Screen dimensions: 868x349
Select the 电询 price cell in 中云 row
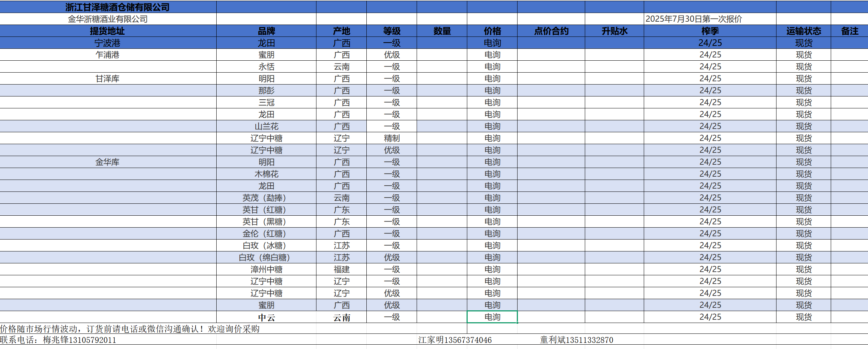click(x=492, y=317)
